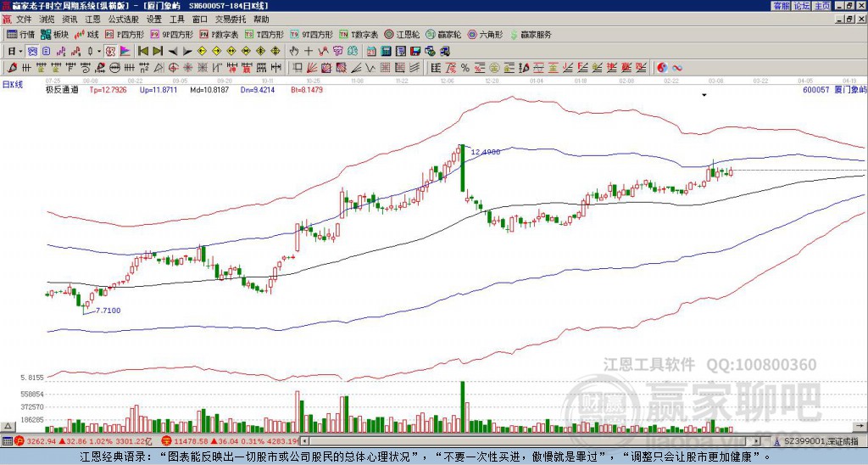Jump to last bar with green skip-forward arrow
This screenshot has height=465, width=868.
(158, 52)
